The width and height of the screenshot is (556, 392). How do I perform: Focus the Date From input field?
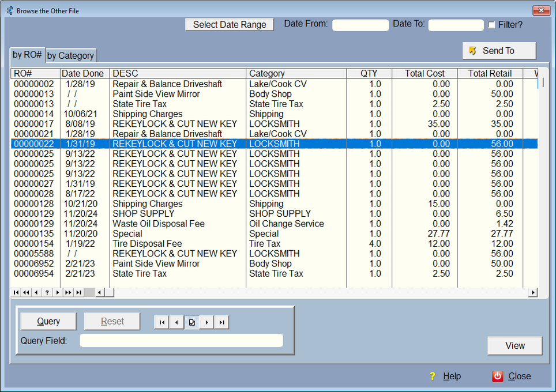click(x=360, y=25)
